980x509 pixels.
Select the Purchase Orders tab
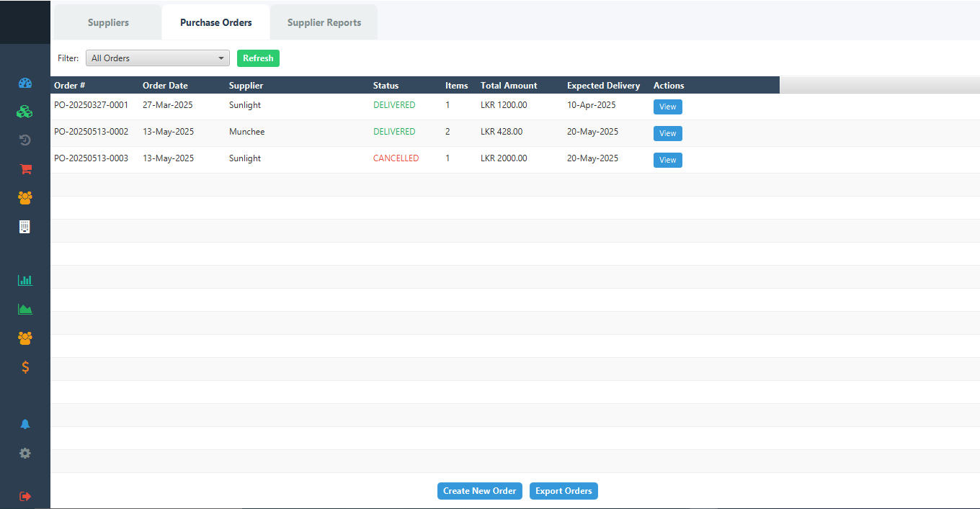[x=216, y=22]
